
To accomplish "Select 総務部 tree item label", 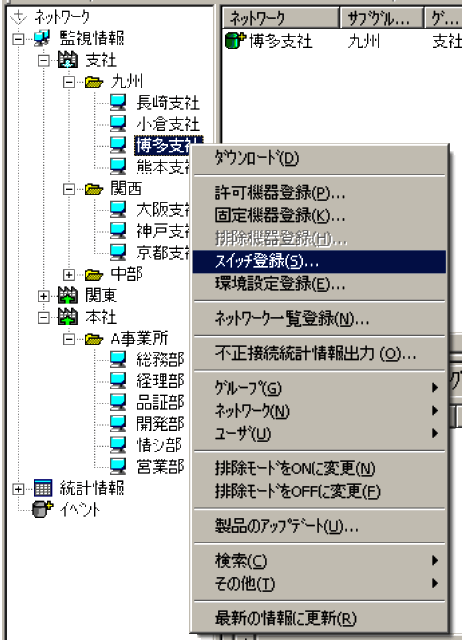I will pyautogui.click(x=160, y=359).
